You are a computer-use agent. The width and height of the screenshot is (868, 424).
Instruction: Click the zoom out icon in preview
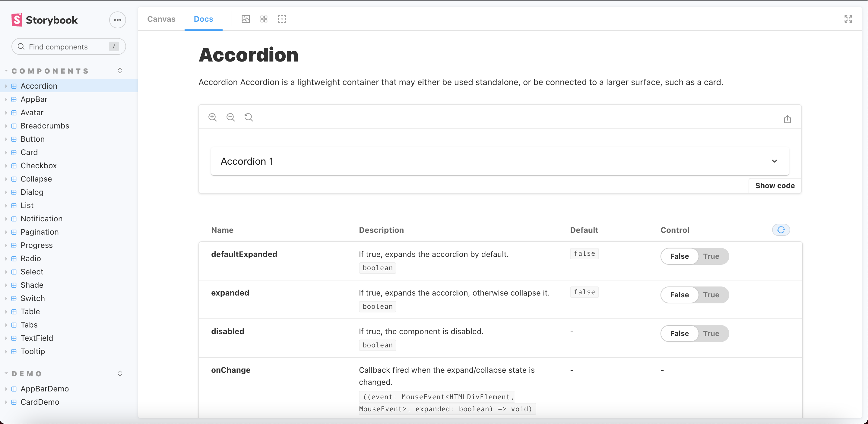click(x=230, y=117)
